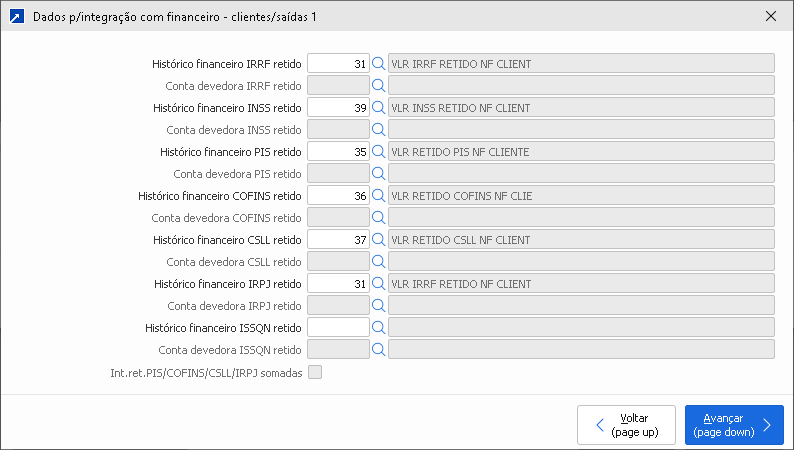This screenshot has width=794, height=450.
Task: Click the app icon in title bar
Action: [x=17, y=16]
